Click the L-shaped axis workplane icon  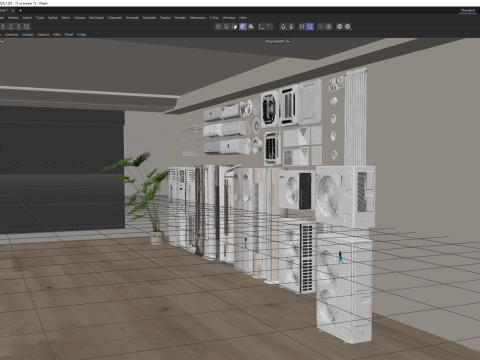click(x=262, y=27)
